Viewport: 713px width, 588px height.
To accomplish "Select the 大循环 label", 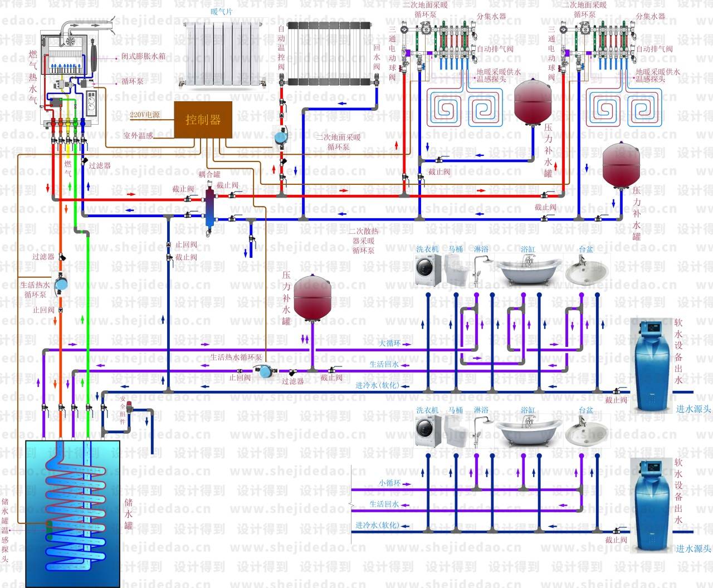I will 390,343.
